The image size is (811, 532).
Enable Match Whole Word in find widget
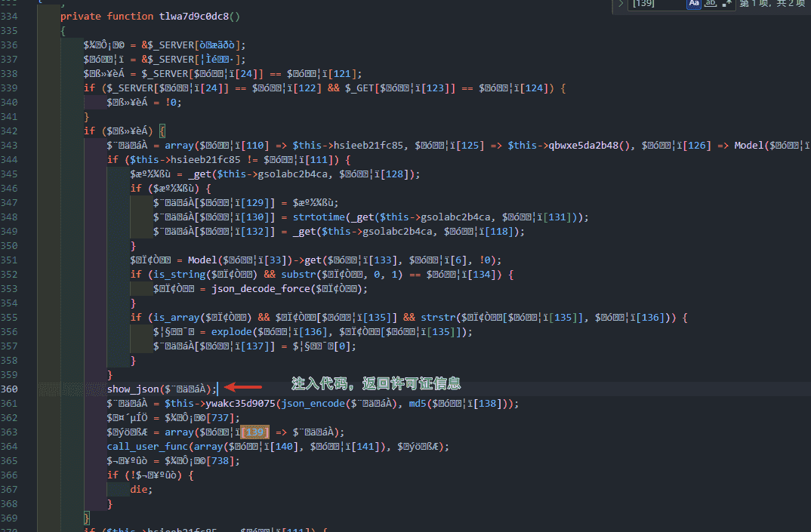tap(710, 4)
